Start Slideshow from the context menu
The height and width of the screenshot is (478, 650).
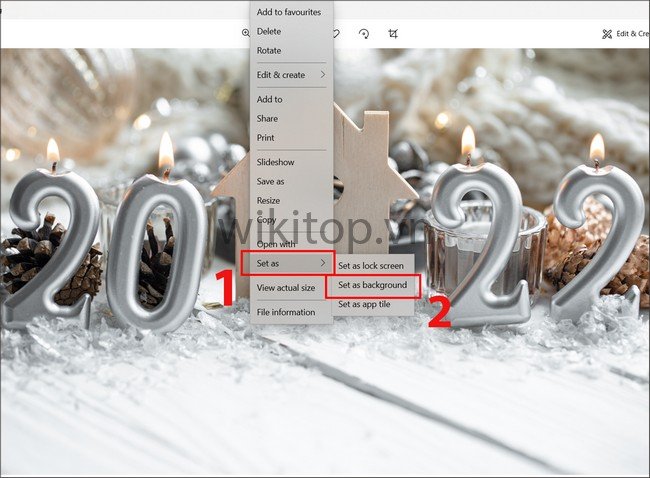[x=276, y=162]
